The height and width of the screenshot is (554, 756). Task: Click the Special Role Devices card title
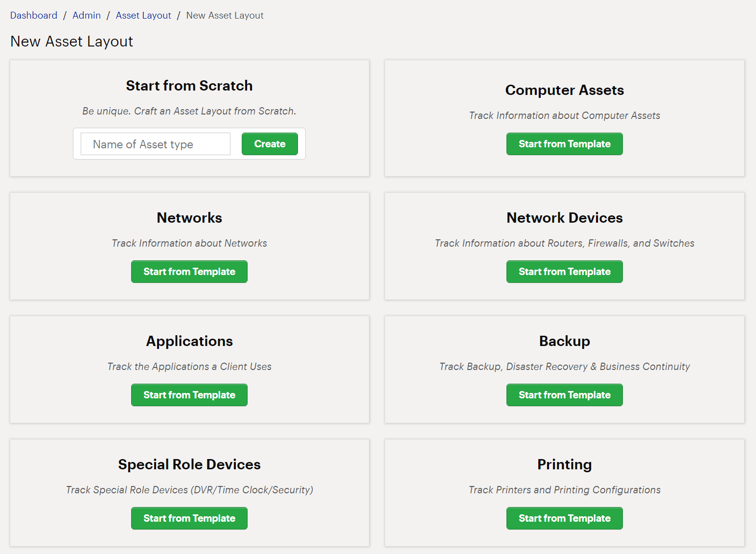coord(189,464)
